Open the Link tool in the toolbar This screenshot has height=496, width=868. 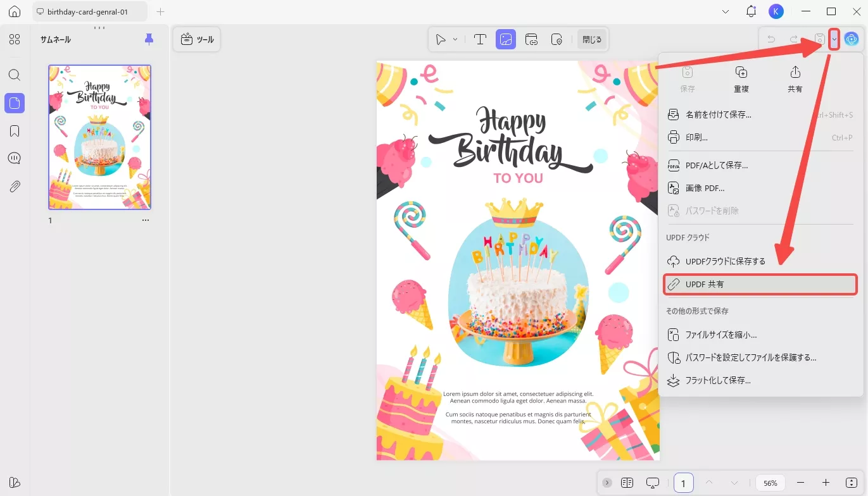coord(532,39)
